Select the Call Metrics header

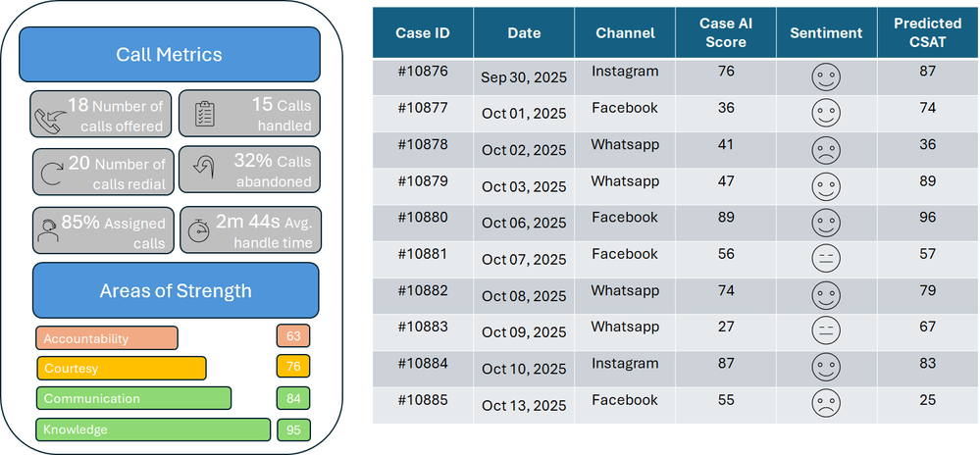click(170, 54)
